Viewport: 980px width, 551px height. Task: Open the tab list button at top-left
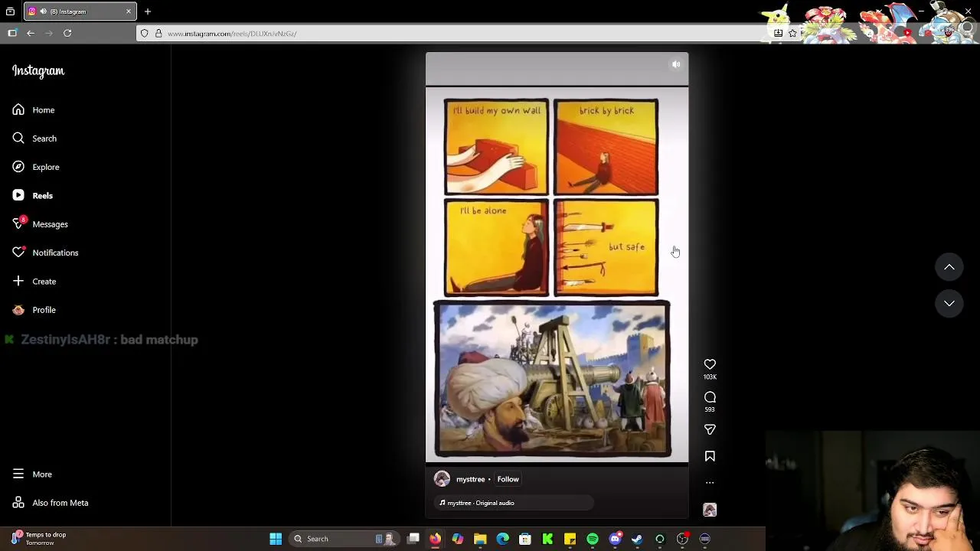pyautogui.click(x=10, y=11)
